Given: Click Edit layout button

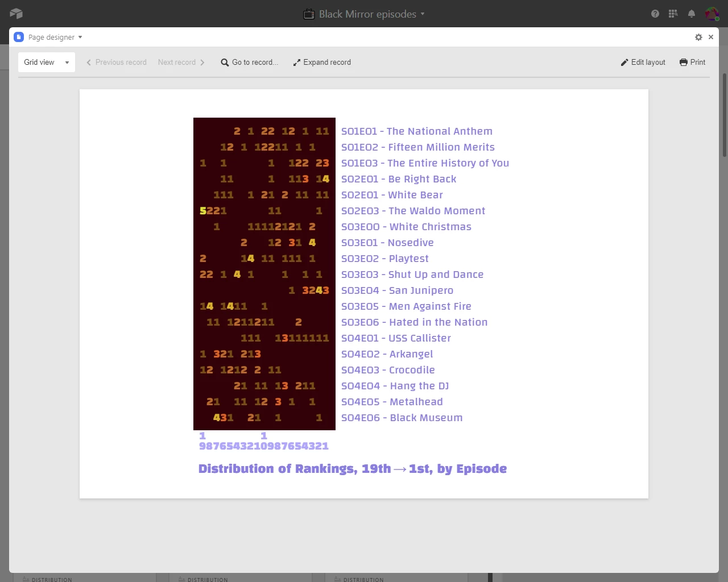Looking at the screenshot, I should [643, 63].
